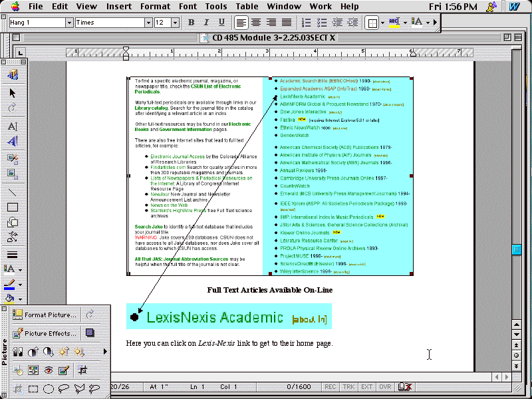Increase picture brightness
The image size is (532, 399).
pyautogui.click(x=64, y=352)
